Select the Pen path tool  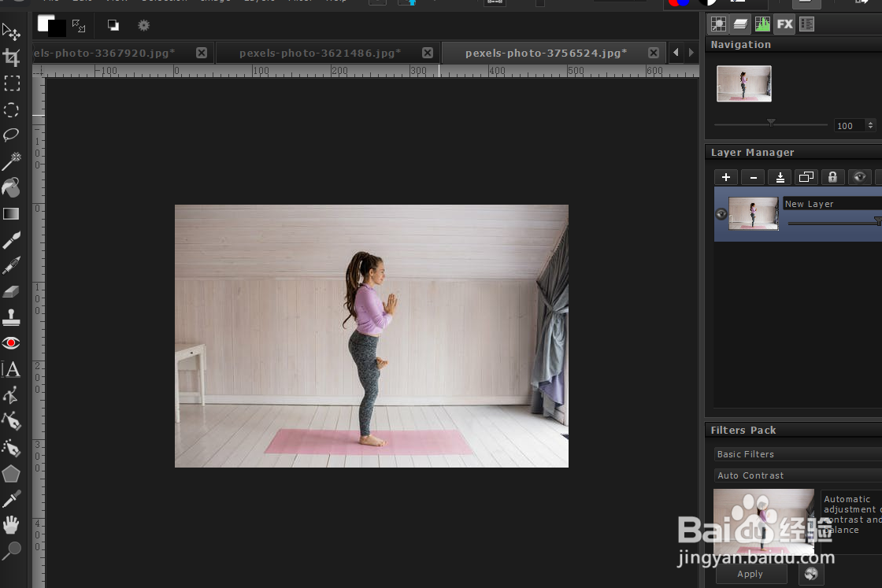(11, 421)
